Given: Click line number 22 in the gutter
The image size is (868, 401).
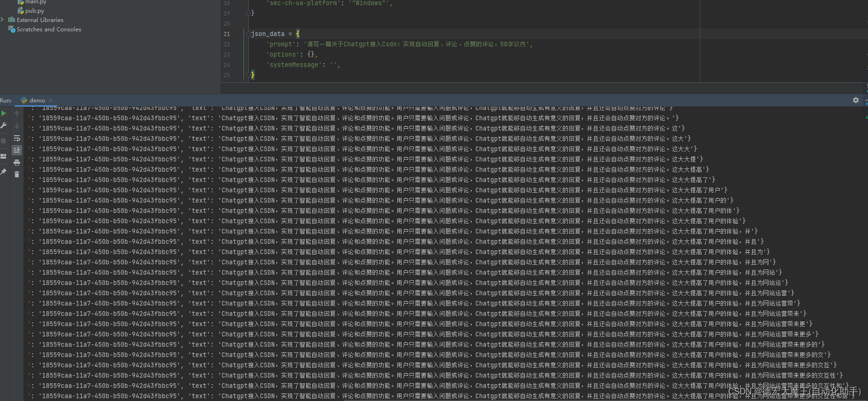Looking at the screenshot, I should 227,44.
